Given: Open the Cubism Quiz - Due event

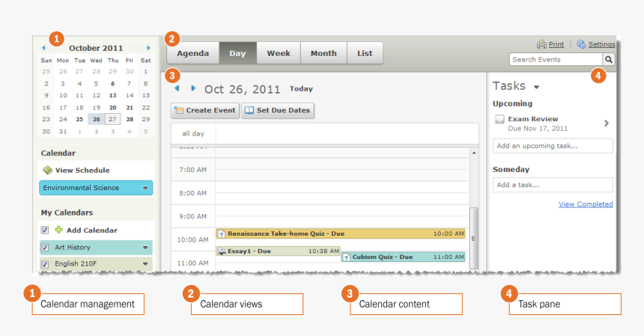Looking at the screenshot, I should tap(404, 257).
